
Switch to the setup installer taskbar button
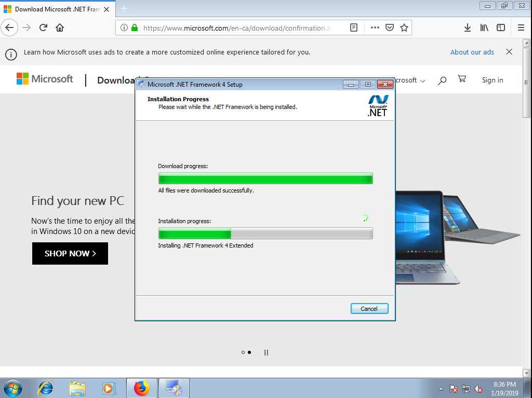174,388
